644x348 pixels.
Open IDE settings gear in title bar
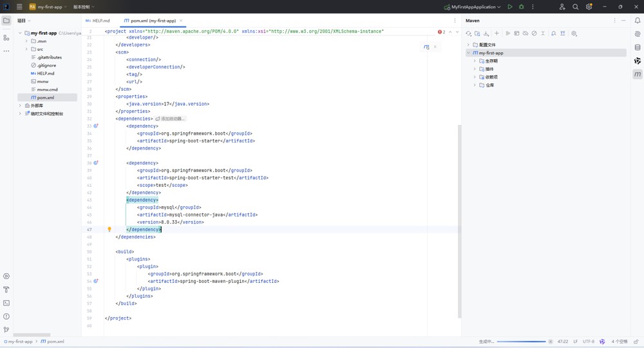click(x=589, y=6)
